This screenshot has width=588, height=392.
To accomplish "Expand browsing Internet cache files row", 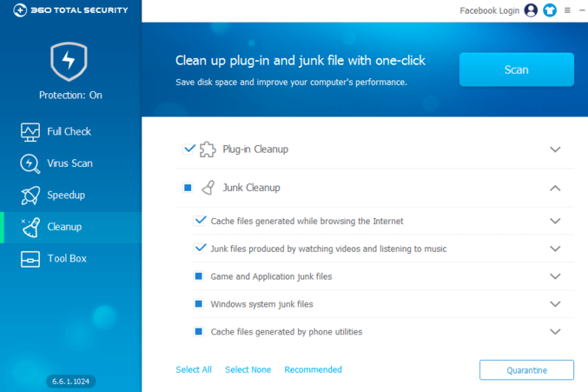I will pyautogui.click(x=555, y=221).
